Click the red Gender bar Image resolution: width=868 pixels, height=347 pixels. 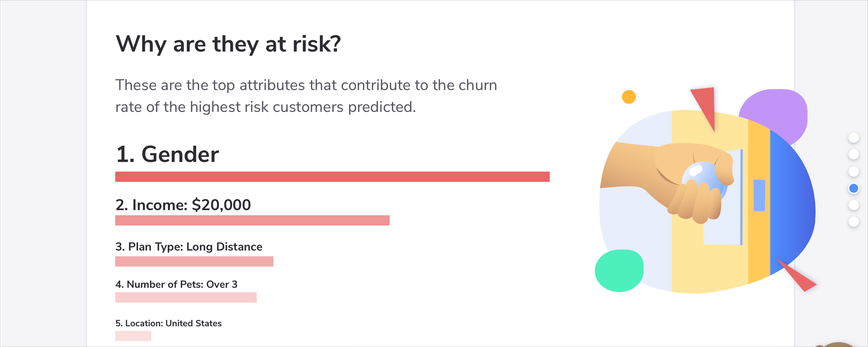tap(332, 177)
